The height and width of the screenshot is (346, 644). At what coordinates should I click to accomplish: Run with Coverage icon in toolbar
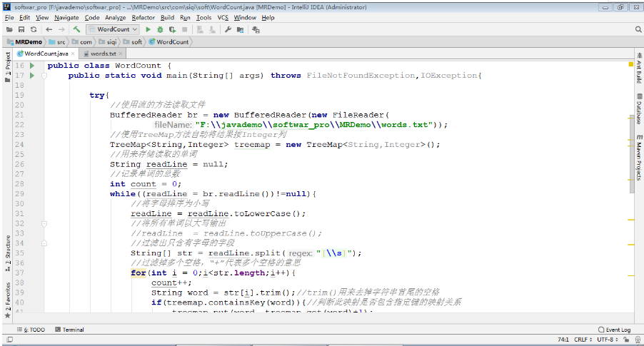[x=172, y=29]
